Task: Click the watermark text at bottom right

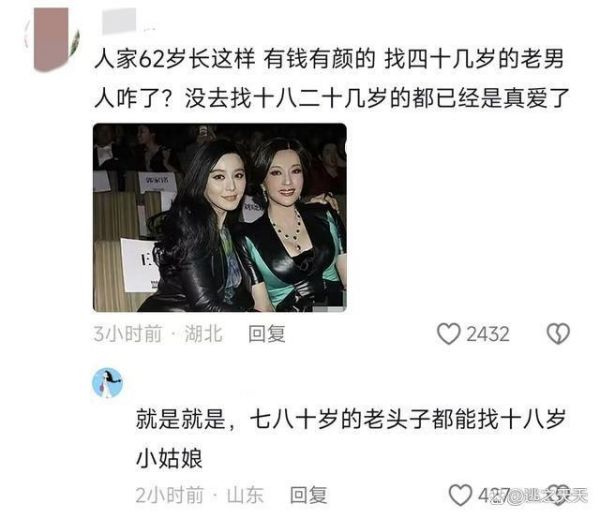Action: coord(540,496)
